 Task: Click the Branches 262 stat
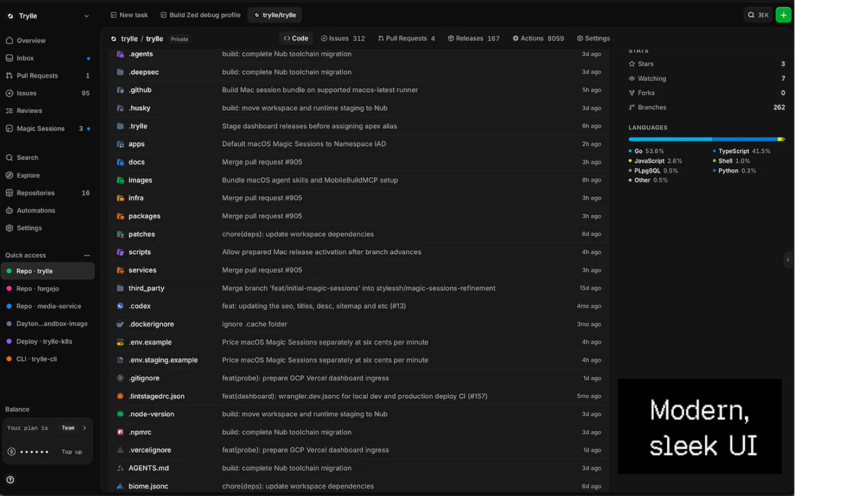coord(707,107)
